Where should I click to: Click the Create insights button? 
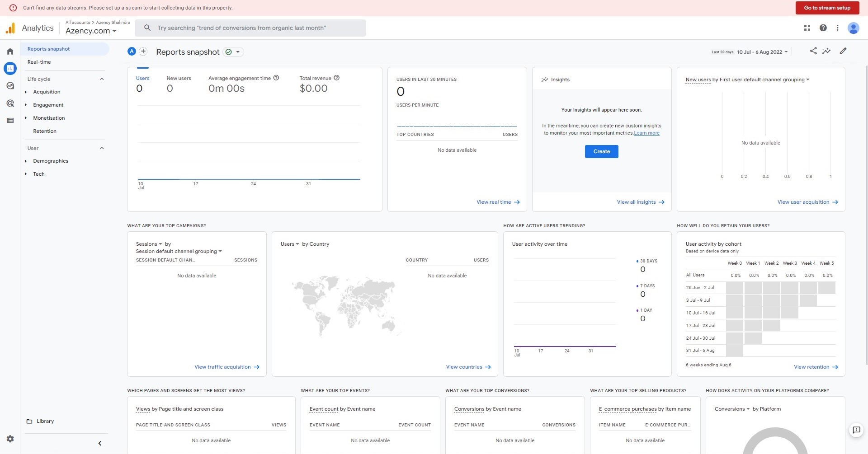coord(601,151)
